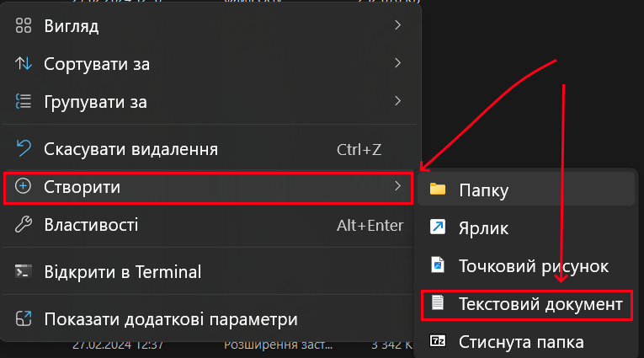The width and height of the screenshot is (644, 358).
Task: Click the Вигляд grid icon
Action: pyautogui.click(x=24, y=26)
